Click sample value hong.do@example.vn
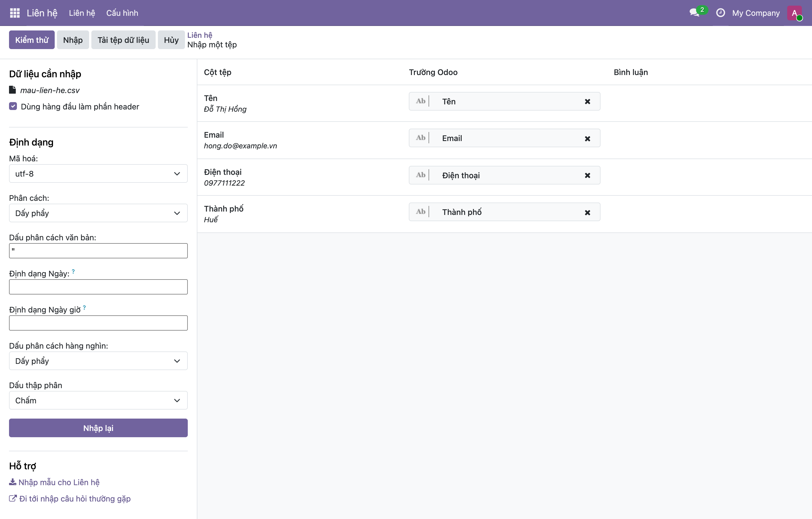 tap(240, 146)
